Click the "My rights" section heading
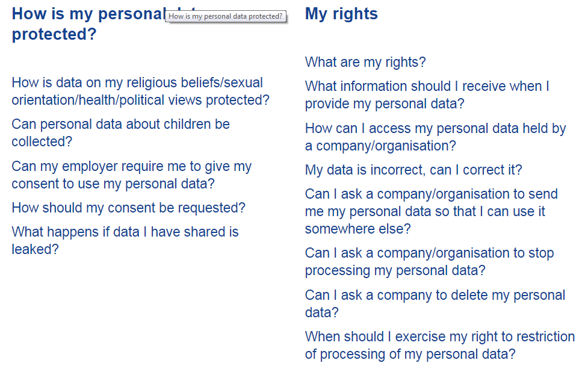 coord(341,14)
